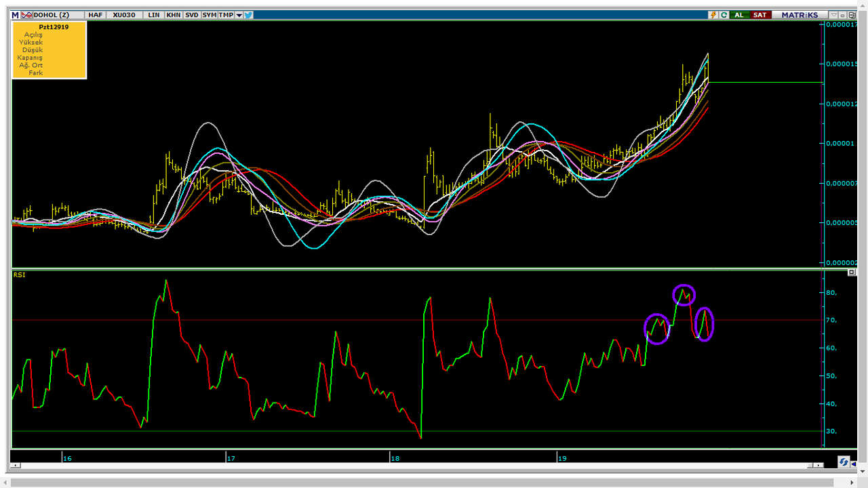Click the green AL buy button
This screenshot has height=488, width=868.
[739, 15]
